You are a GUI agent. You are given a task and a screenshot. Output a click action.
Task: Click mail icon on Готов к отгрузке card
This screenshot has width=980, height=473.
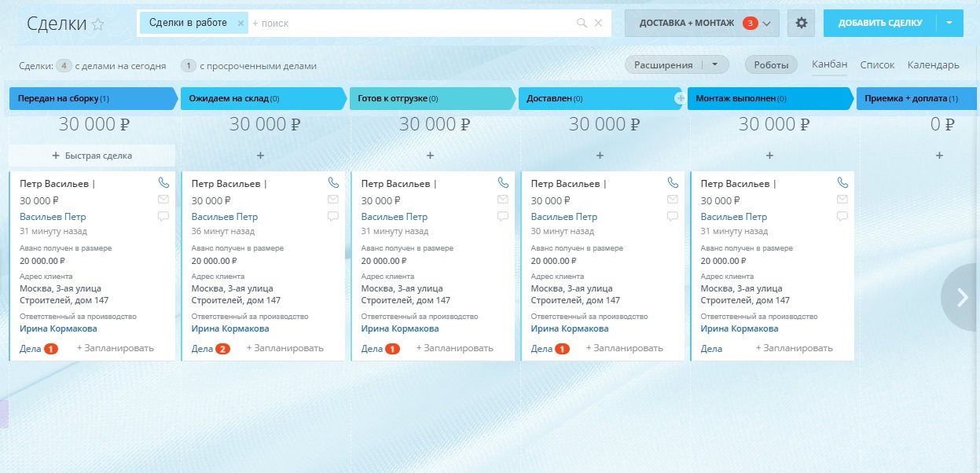click(x=503, y=200)
